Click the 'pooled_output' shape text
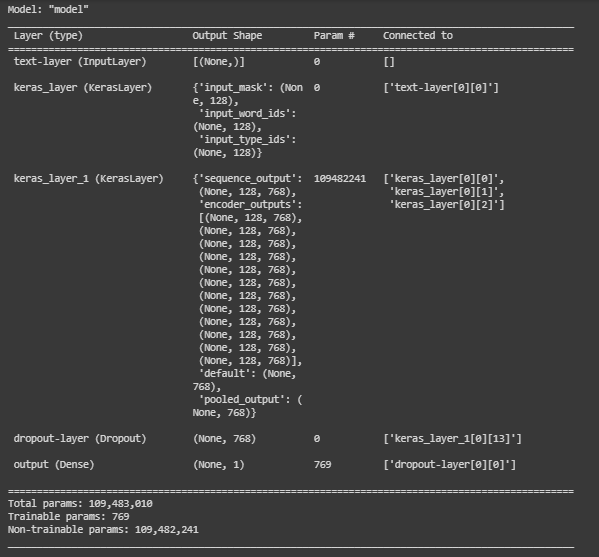 (x=244, y=399)
